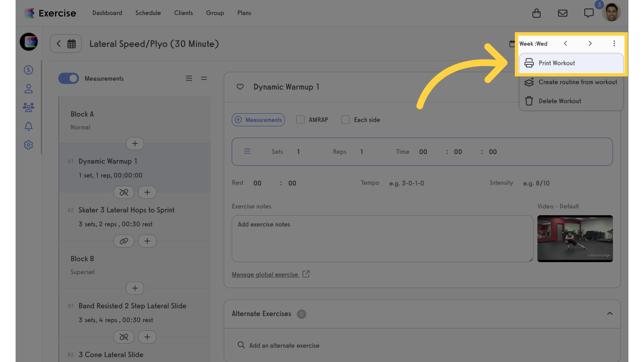Play the Lateral Lunge video thumbnail
This screenshot has height=362, width=644.
pyautogui.click(x=575, y=239)
